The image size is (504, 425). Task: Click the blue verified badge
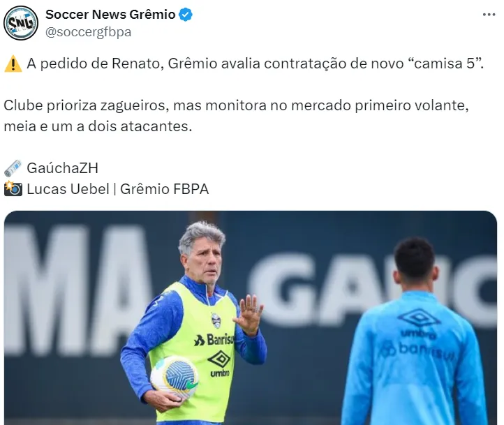(186, 15)
